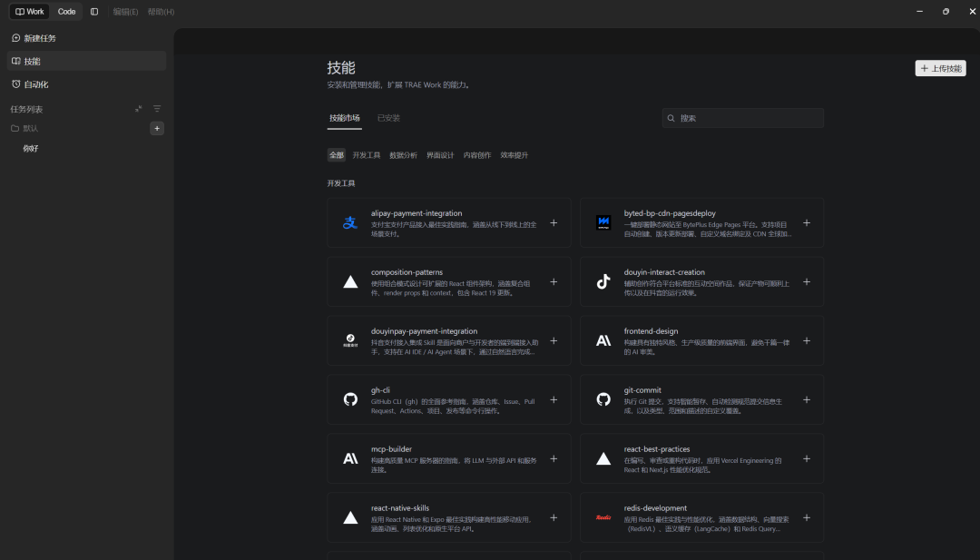
Task: Click the BytePlus logo on byted-bp-cdn-pagesdeploy
Action: tap(603, 222)
